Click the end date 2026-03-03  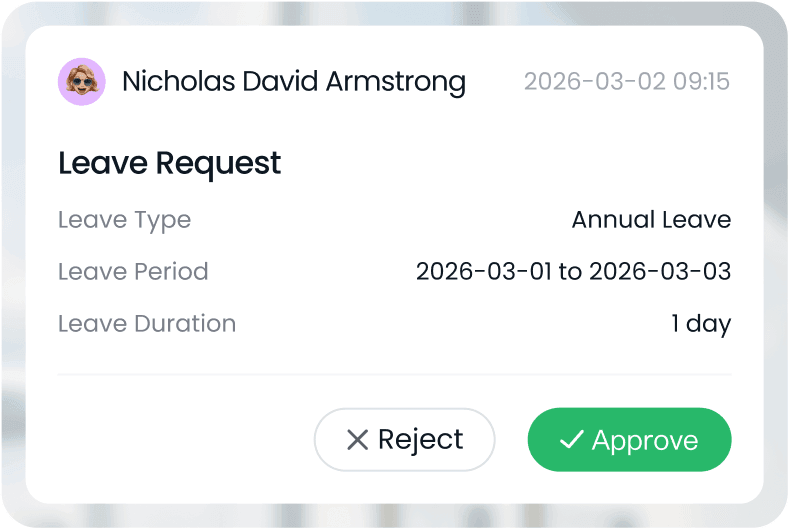660,272
